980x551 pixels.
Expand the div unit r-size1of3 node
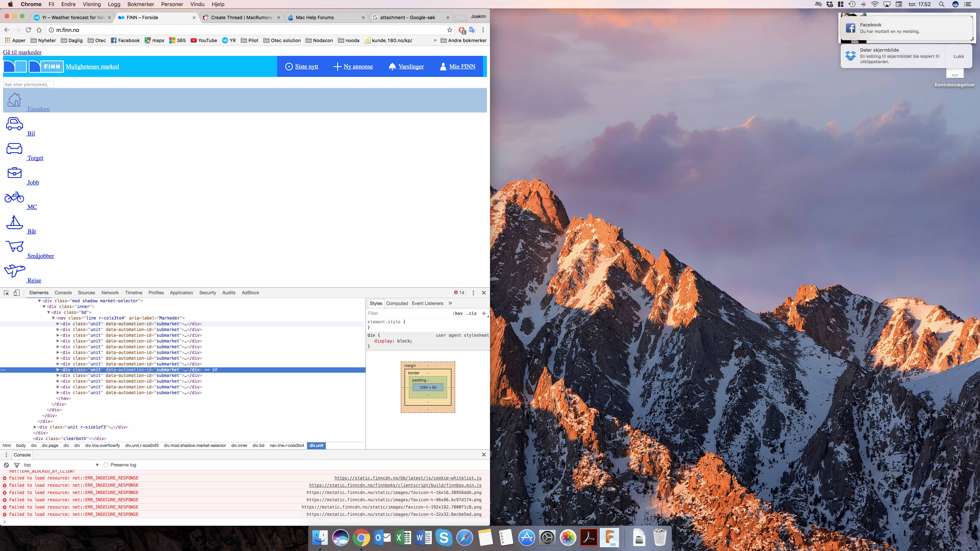(35, 427)
